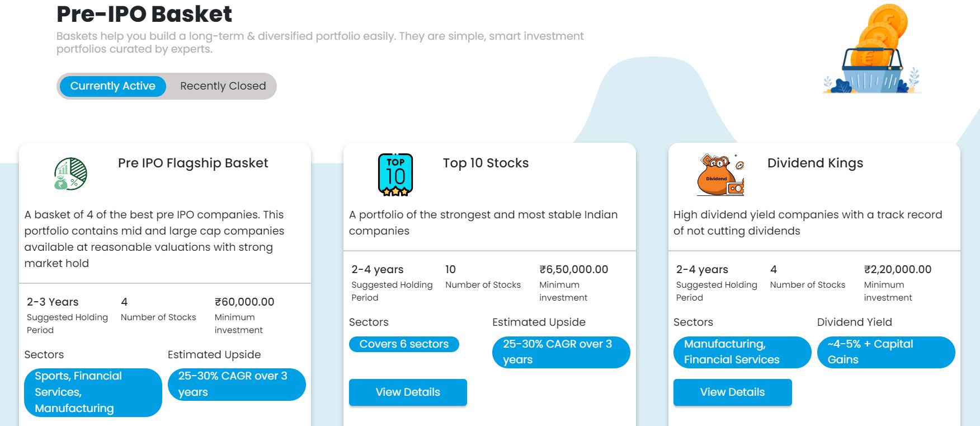The image size is (980, 426).
Task: Switch to Currently Active baskets
Action: pyautogui.click(x=112, y=86)
